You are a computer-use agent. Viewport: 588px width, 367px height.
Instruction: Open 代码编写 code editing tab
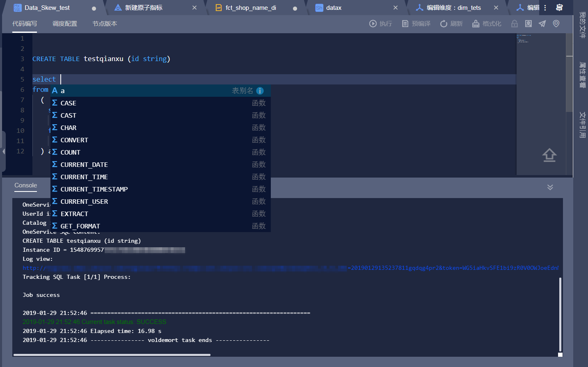click(25, 24)
